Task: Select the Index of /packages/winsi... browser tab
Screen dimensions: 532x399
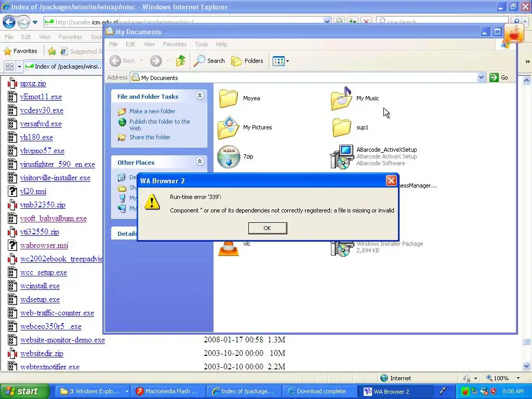Action: 64,66
